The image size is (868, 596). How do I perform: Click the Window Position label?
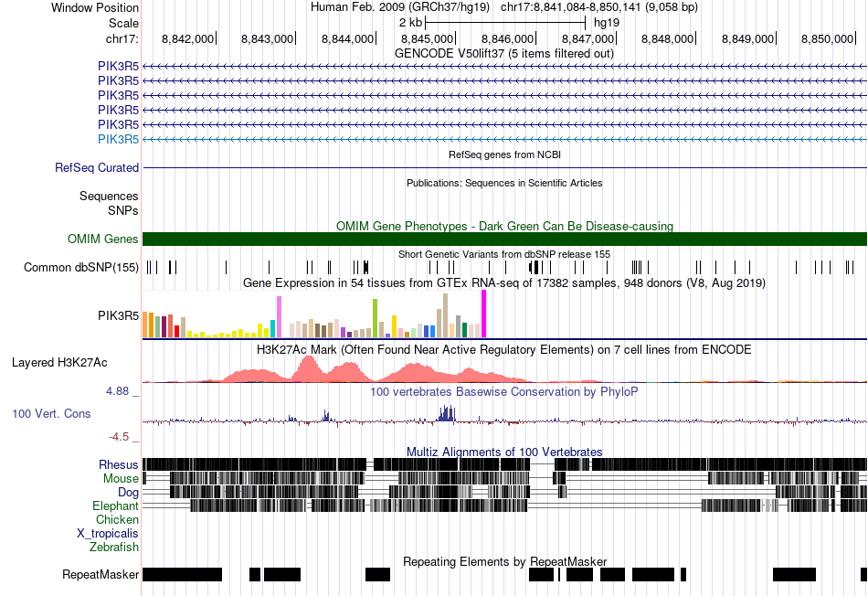tap(95, 7)
